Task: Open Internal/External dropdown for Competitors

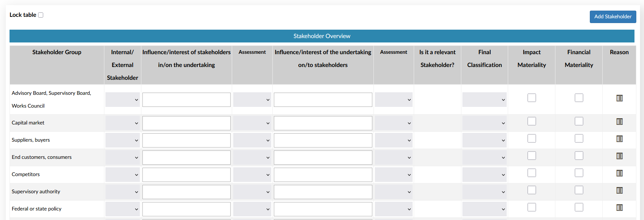Action: [123, 175]
